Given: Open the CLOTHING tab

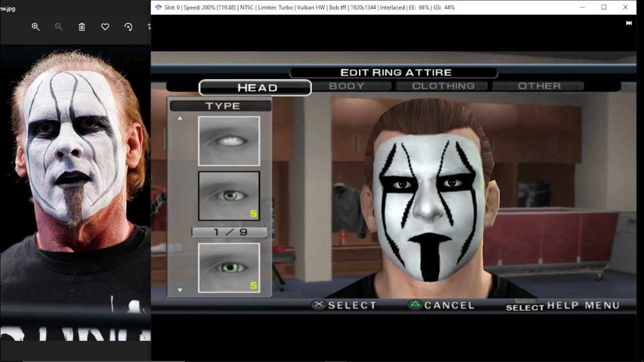Looking at the screenshot, I should [443, 86].
